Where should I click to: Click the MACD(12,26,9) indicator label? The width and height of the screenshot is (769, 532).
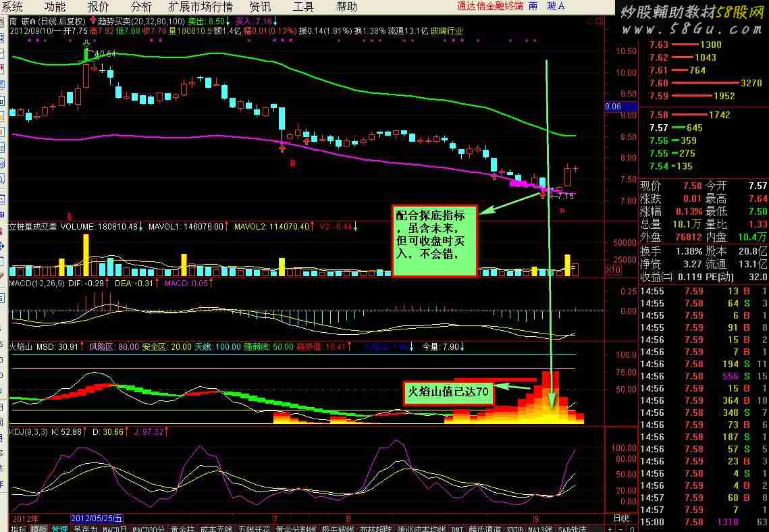pyautogui.click(x=36, y=283)
